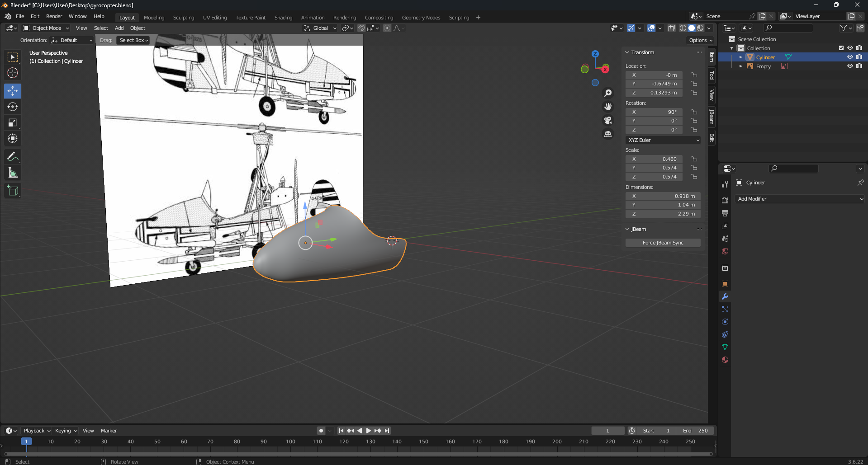Hide the Cylinder object in the outliner

tap(850, 57)
